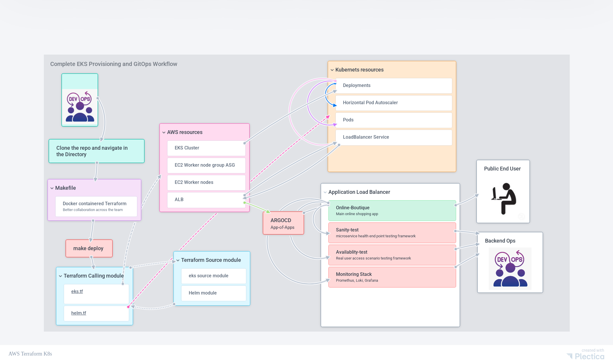The width and height of the screenshot is (613, 364).
Task: Collapse the Makefile card chevron
Action: click(52, 188)
